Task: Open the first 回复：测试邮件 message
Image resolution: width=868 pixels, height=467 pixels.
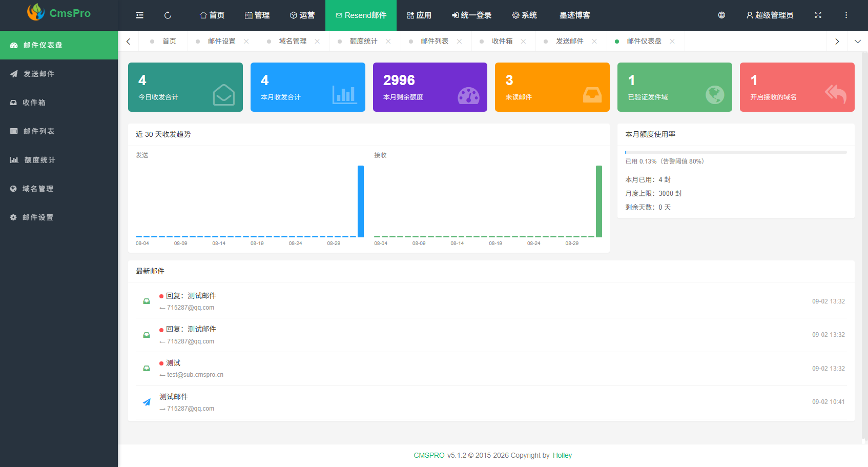Action: 491,301
